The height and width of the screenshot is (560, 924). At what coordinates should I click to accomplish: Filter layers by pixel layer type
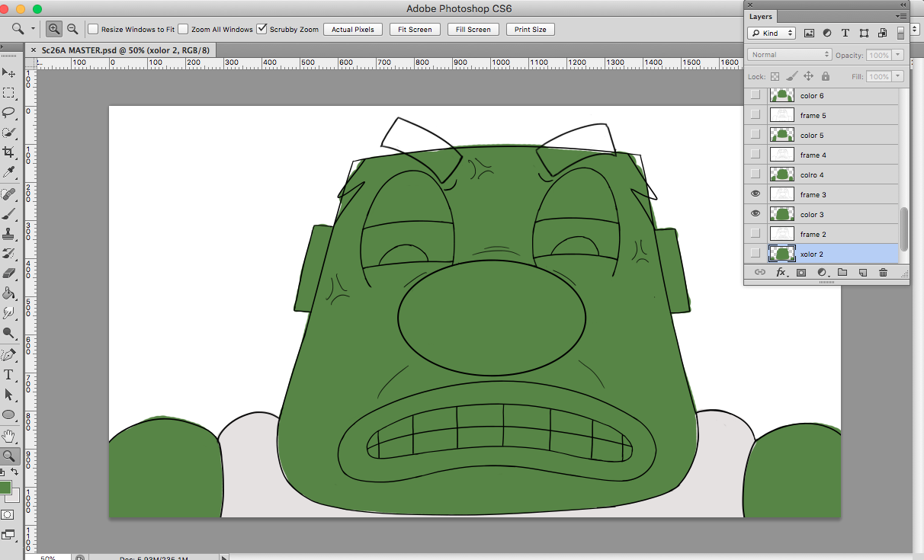click(809, 33)
